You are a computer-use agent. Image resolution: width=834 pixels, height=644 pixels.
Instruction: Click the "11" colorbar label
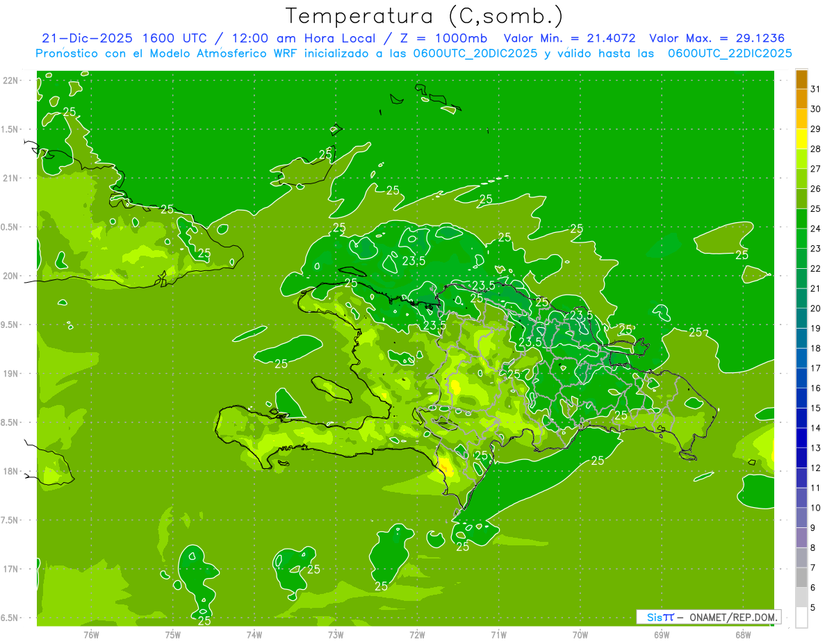point(816,488)
